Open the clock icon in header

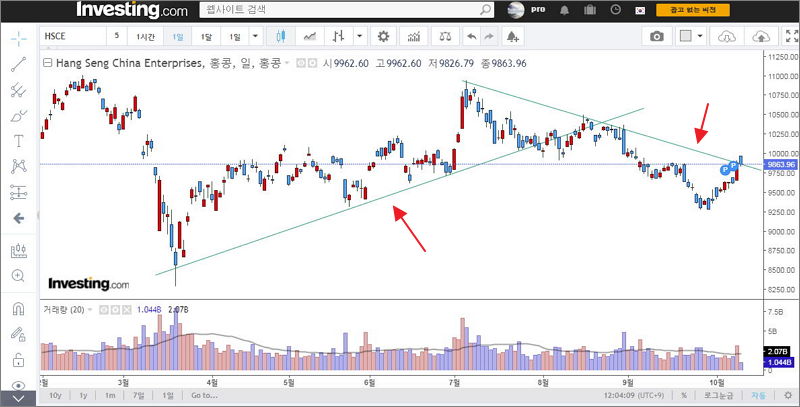(x=615, y=10)
